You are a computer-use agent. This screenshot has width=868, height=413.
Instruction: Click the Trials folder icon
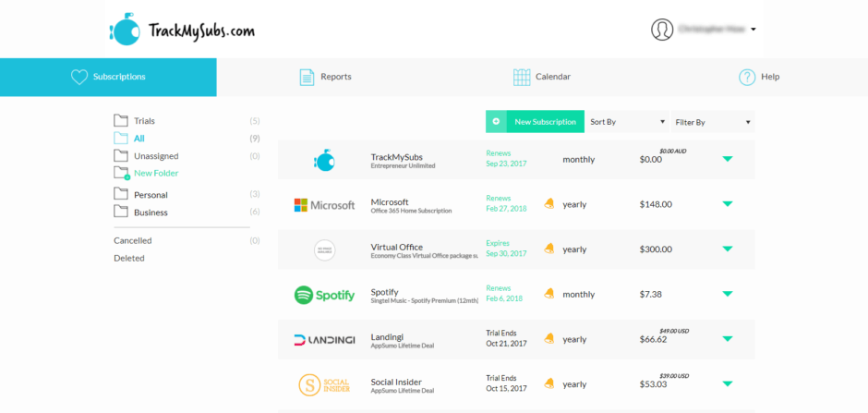[x=121, y=120]
